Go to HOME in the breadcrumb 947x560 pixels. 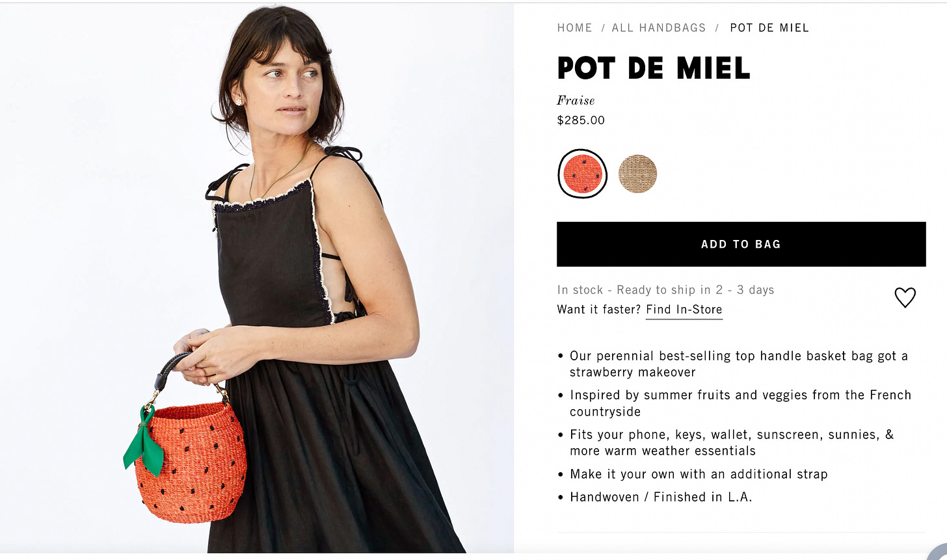coord(574,28)
